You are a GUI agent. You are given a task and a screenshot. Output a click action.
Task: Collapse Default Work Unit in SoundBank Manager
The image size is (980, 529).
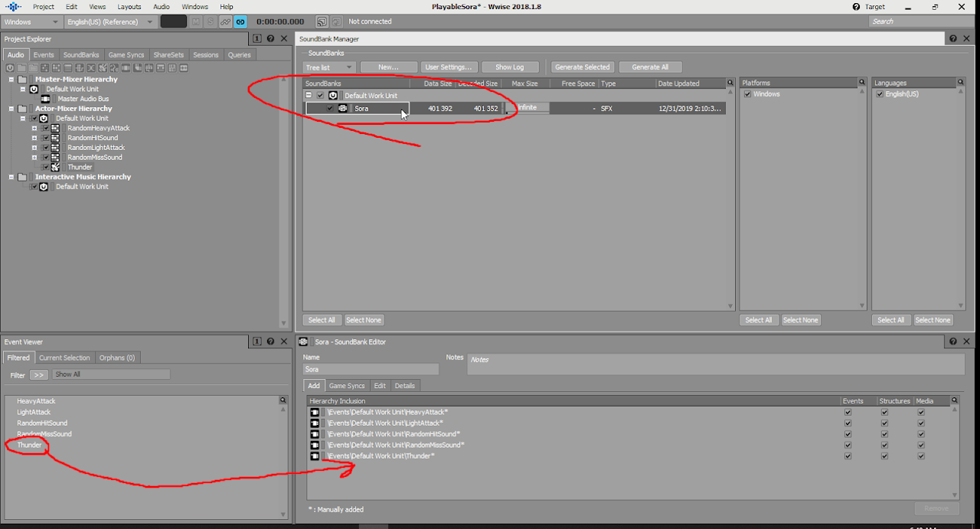point(309,96)
